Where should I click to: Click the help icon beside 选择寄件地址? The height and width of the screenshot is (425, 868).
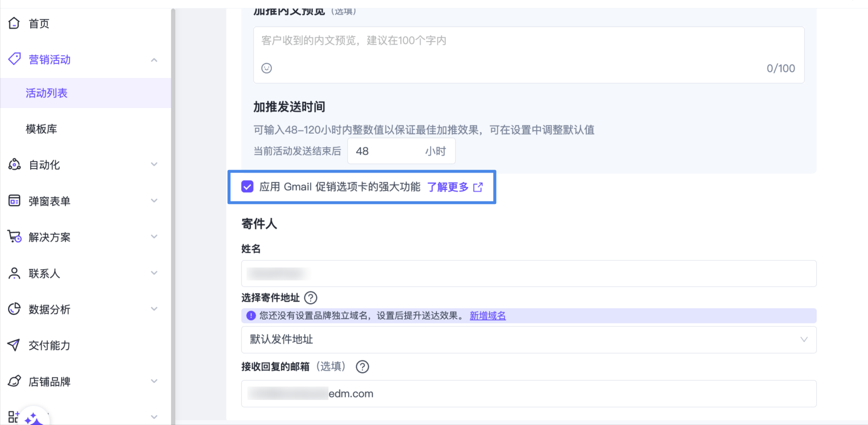click(x=311, y=298)
